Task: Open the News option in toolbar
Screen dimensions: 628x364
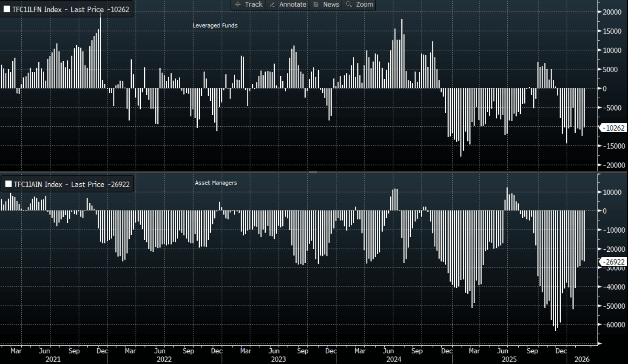Action: 331,4
